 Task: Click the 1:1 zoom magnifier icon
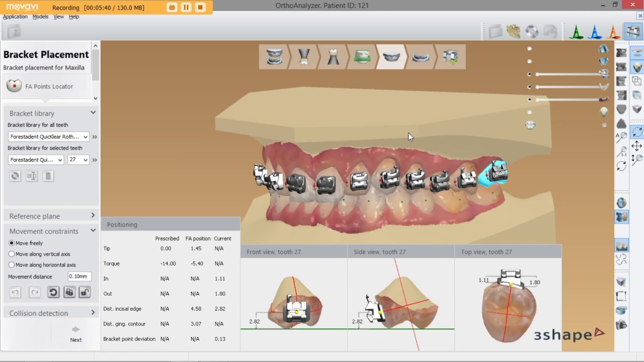point(621,150)
